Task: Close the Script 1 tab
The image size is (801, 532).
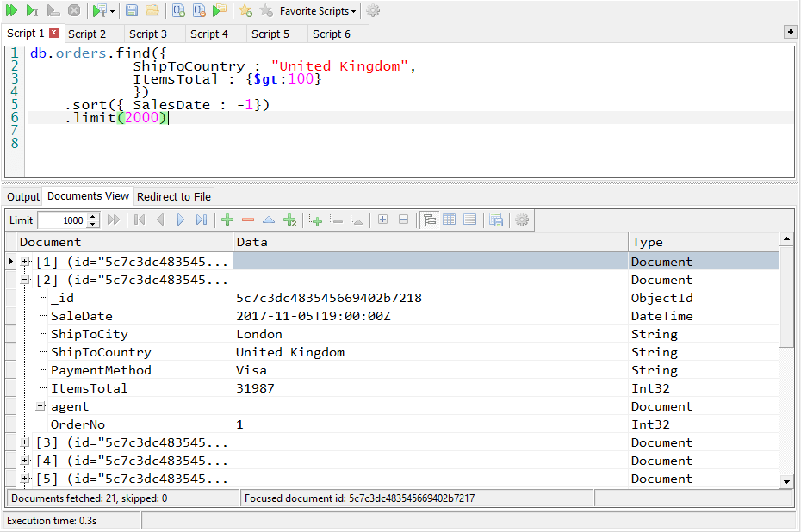Action: coord(54,33)
